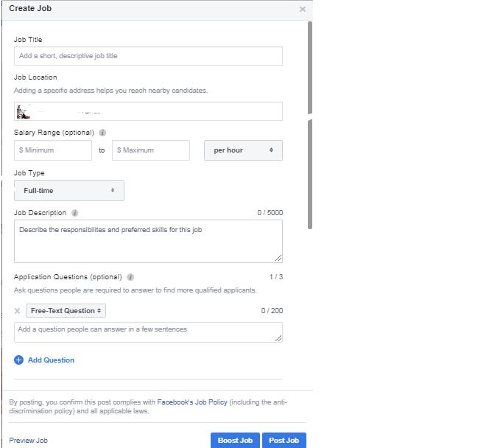
Task: Click the Post Job button
Action: tap(284, 441)
